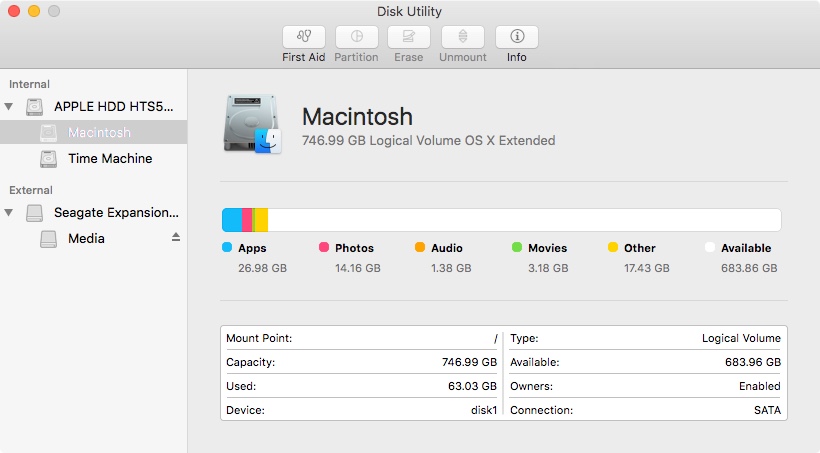This screenshot has height=453, width=820.
Task: Click the Used value '63.03 GB'
Action: 472,387
